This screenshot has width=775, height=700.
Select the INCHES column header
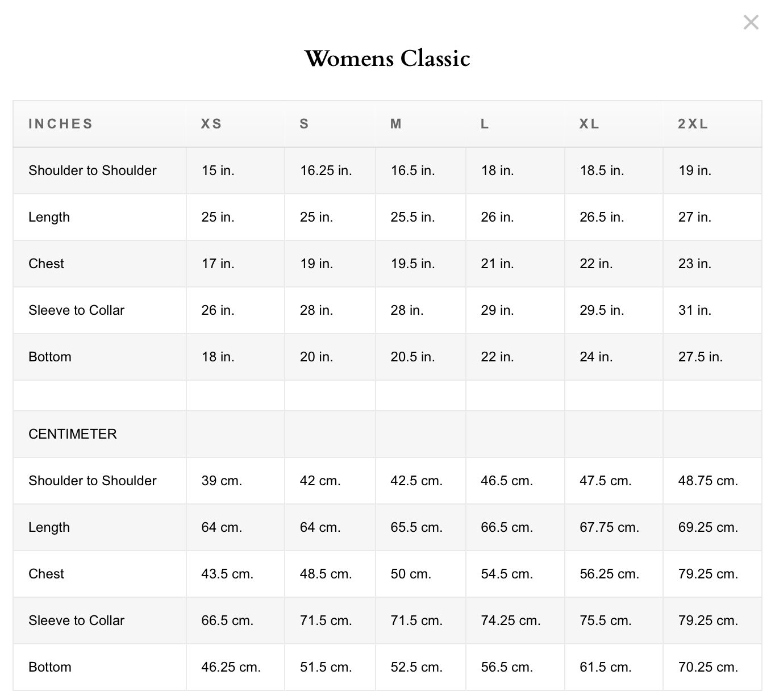tap(60, 124)
